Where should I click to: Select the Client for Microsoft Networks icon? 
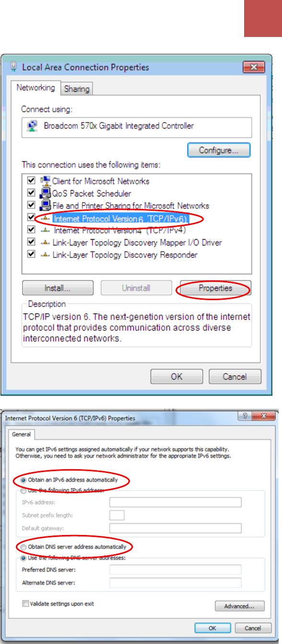coord(45,181)
